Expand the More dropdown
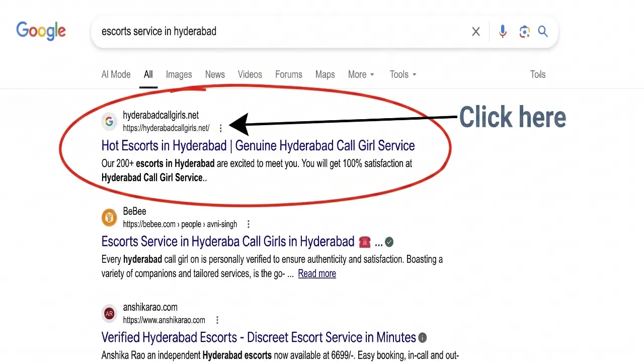The width and height of the screenshot is (644, 362). click(x=361, y=74)
